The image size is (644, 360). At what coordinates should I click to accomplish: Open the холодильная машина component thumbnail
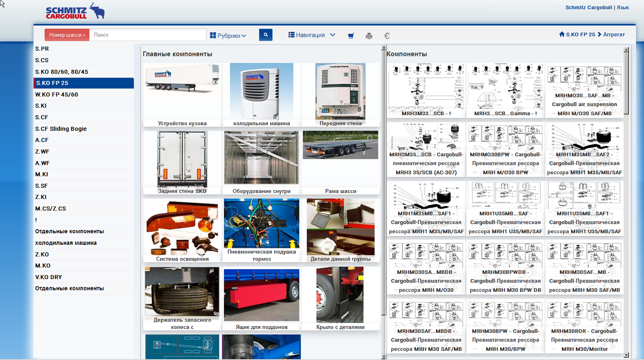click(x=261, y=95)
